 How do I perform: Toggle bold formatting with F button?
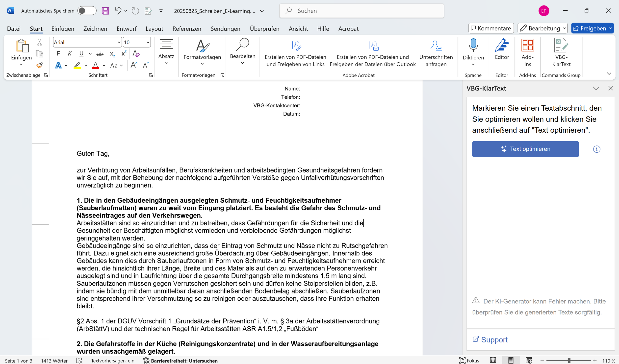coord(58,53)
